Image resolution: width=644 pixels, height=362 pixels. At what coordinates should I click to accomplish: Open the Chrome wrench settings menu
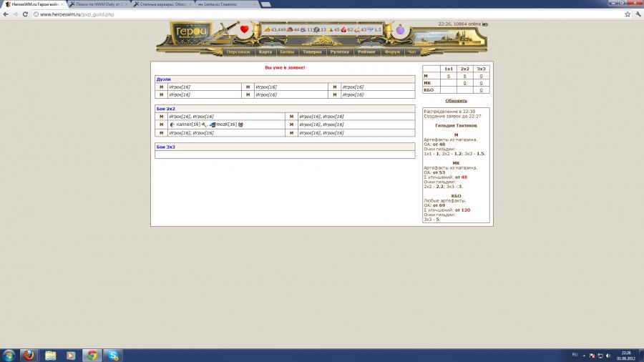click(x=638, y=14)
